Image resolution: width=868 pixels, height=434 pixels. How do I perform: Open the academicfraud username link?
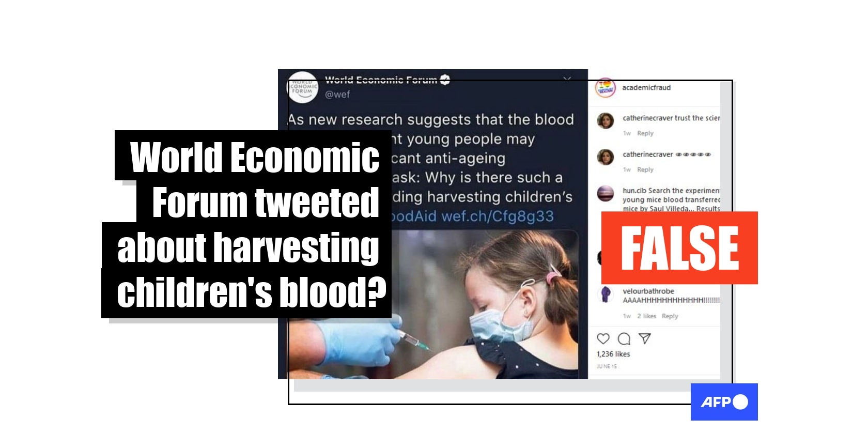click(x=646, y=88)
